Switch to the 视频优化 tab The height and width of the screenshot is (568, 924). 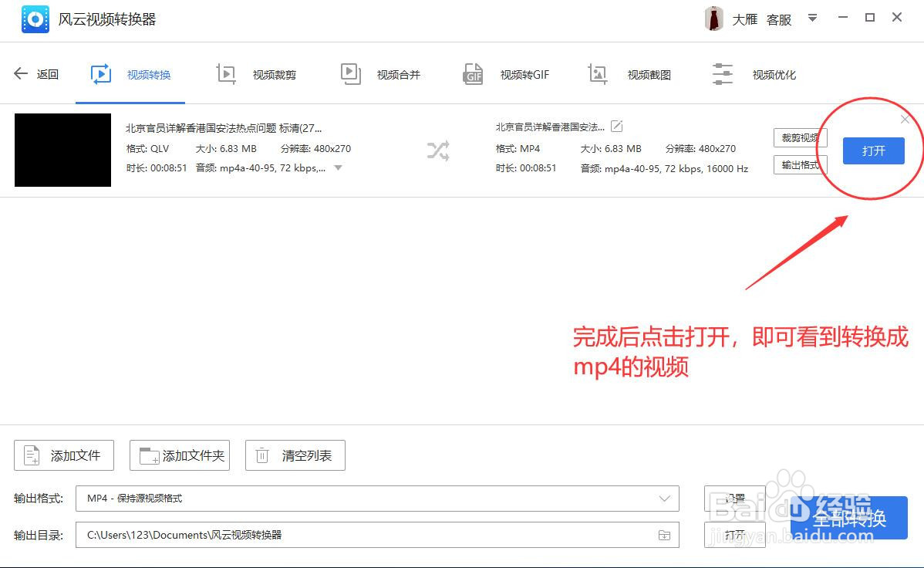(x=754, y=75)
